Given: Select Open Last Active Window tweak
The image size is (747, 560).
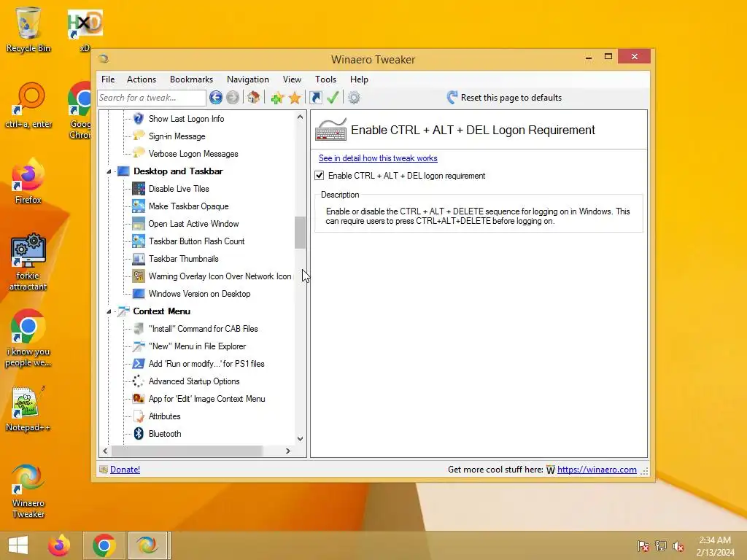Looking at the screenshot, I should pyautogui.click(x=193, y=224).
